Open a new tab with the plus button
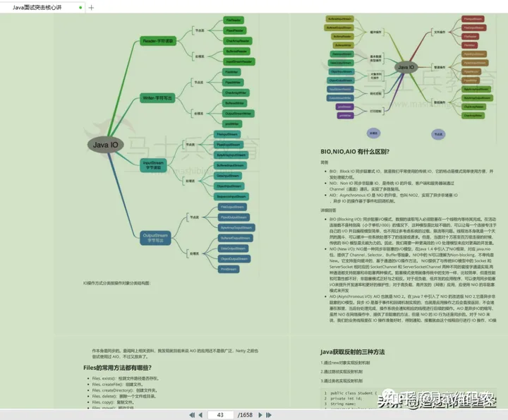The height and width of the screenshot is (420, 508). pyautogui.click(x=91, y=8)
